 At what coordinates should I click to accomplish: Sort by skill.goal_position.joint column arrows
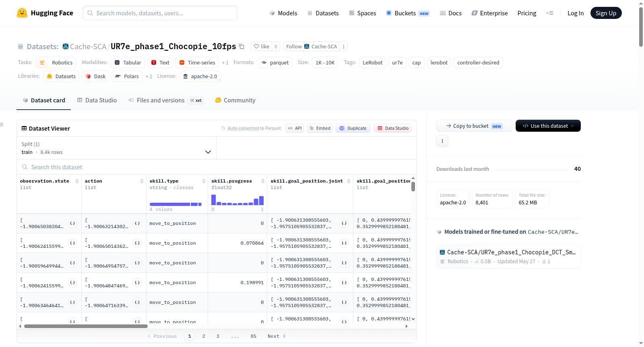tap(349, 181)
